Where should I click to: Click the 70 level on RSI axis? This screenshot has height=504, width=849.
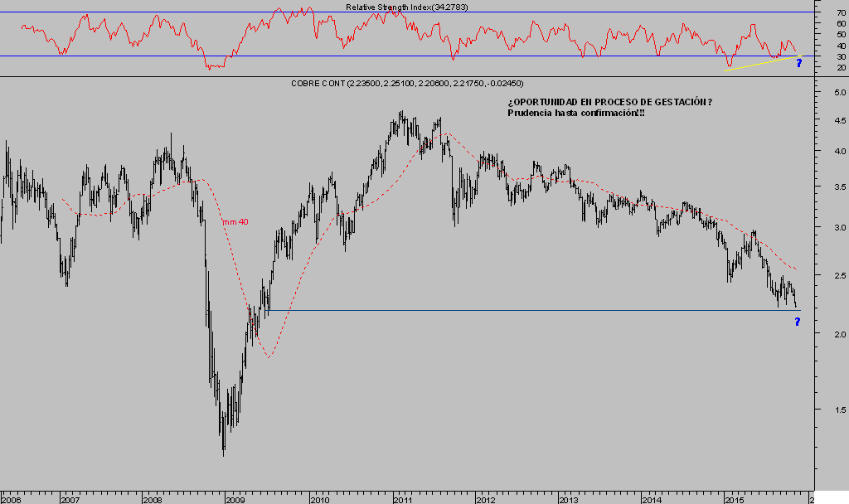coord(842,13)
